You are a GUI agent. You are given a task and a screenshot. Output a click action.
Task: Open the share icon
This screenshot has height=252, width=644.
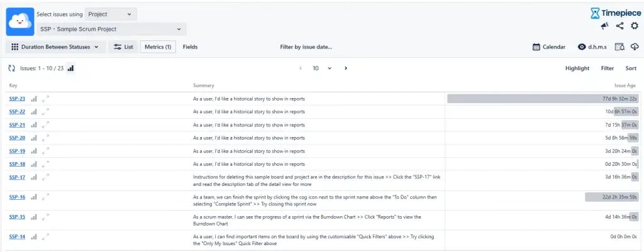click(x=620, y=26)
